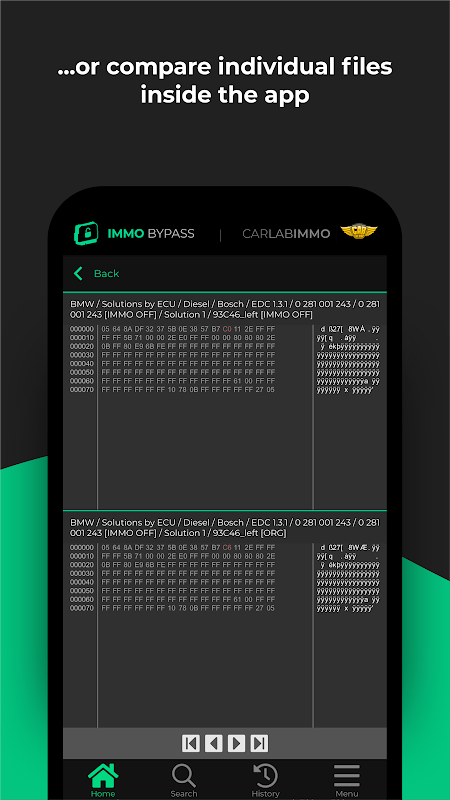450x800 pixels.
Task: Go to next difference arrow
Action: pos(236,743)
